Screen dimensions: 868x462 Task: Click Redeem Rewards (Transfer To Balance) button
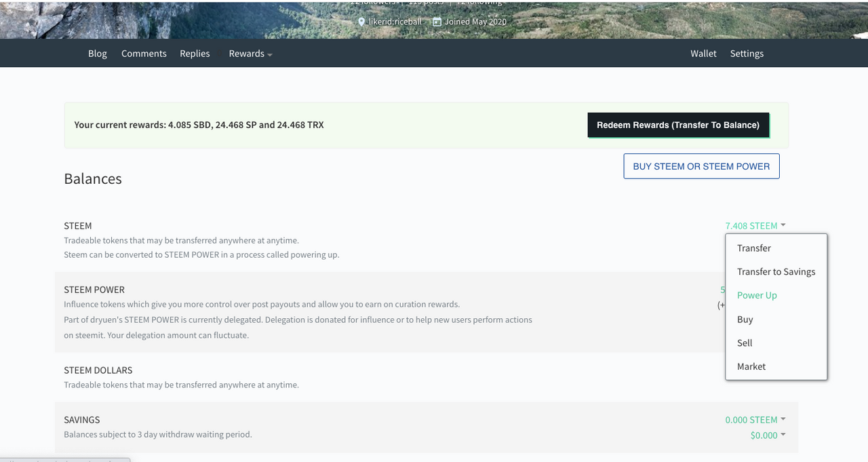[x=678, y=125]
